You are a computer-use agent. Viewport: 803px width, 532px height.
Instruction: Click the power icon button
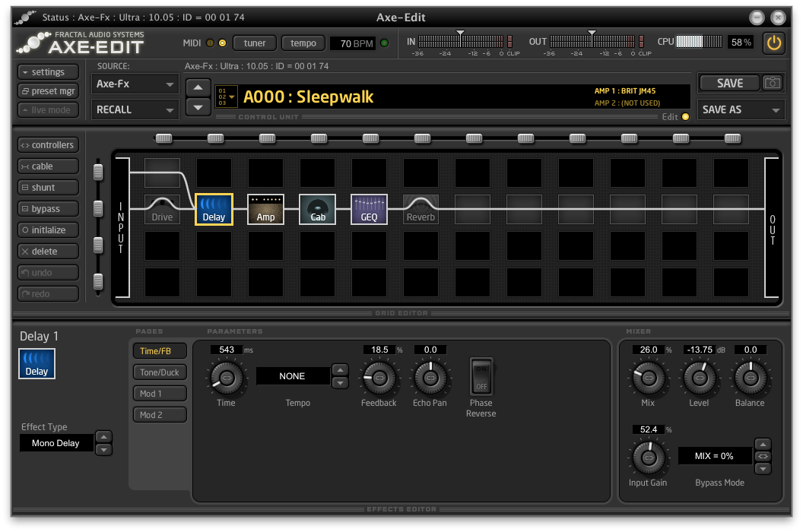(774, 43)
